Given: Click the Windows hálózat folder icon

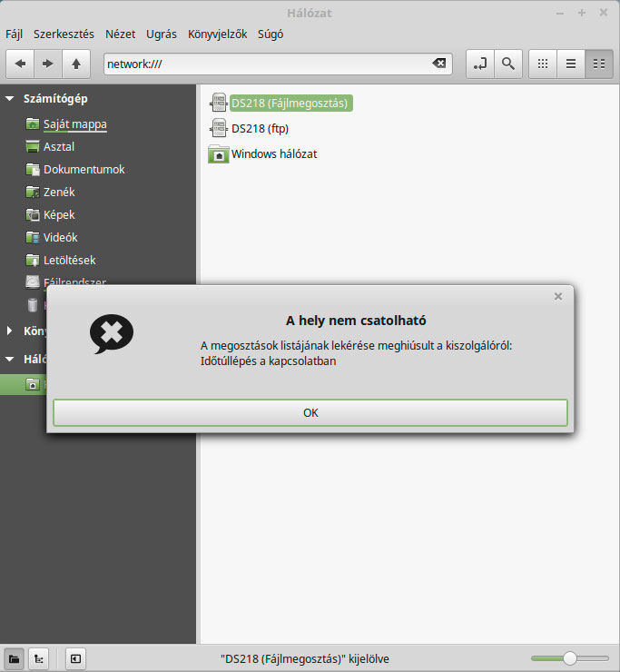Looking at the screenshot, I should pyautogui.click(x=219, y=153).
